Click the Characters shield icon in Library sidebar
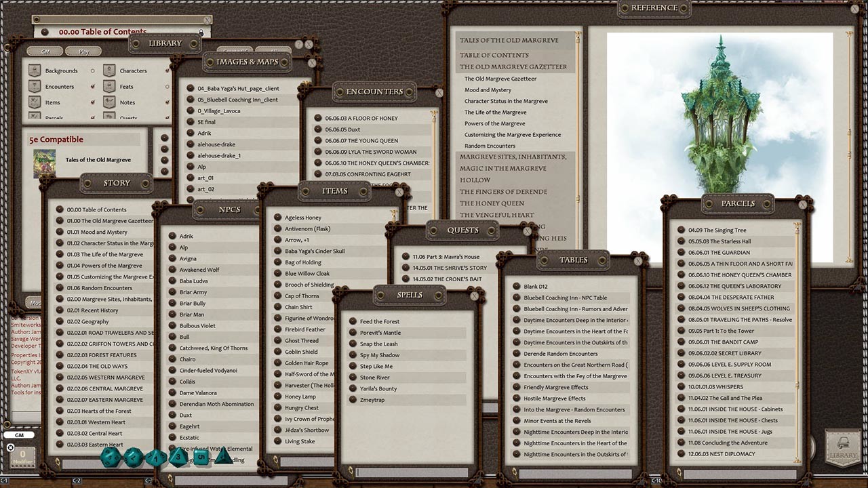The height and width of the screenshot is (488, 868). pyautogui.click(x=108, y=70)
